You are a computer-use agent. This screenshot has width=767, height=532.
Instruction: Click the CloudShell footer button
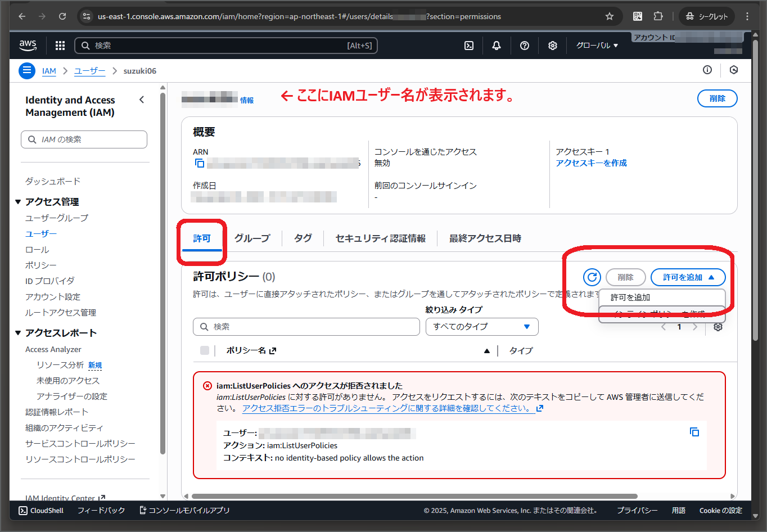[41, 511]
